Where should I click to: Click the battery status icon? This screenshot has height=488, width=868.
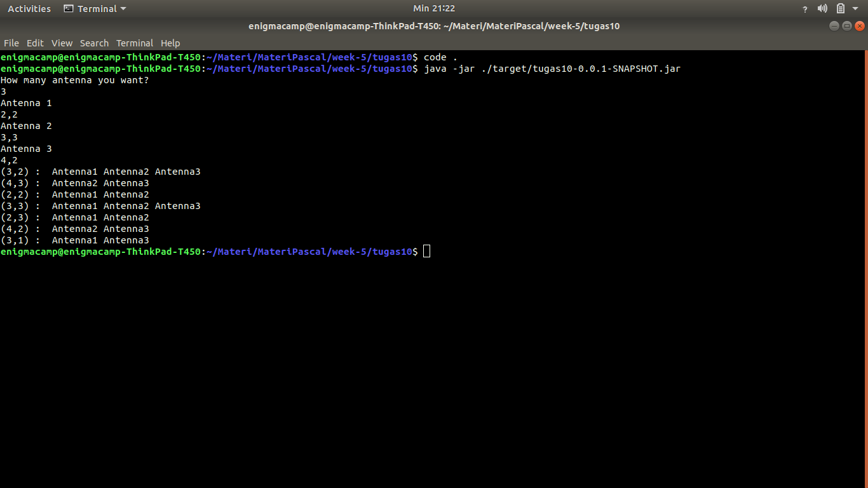841,9
